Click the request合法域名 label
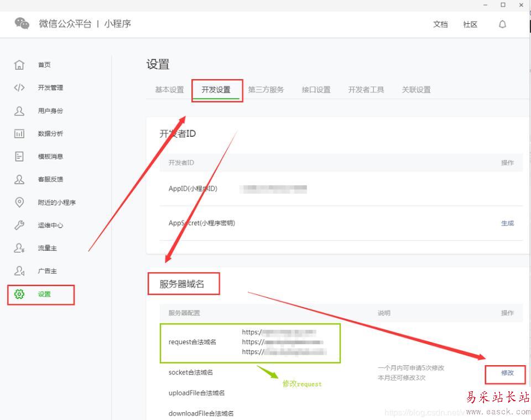The height and width of the screenshot is (420, 531). tap(192, 342)
